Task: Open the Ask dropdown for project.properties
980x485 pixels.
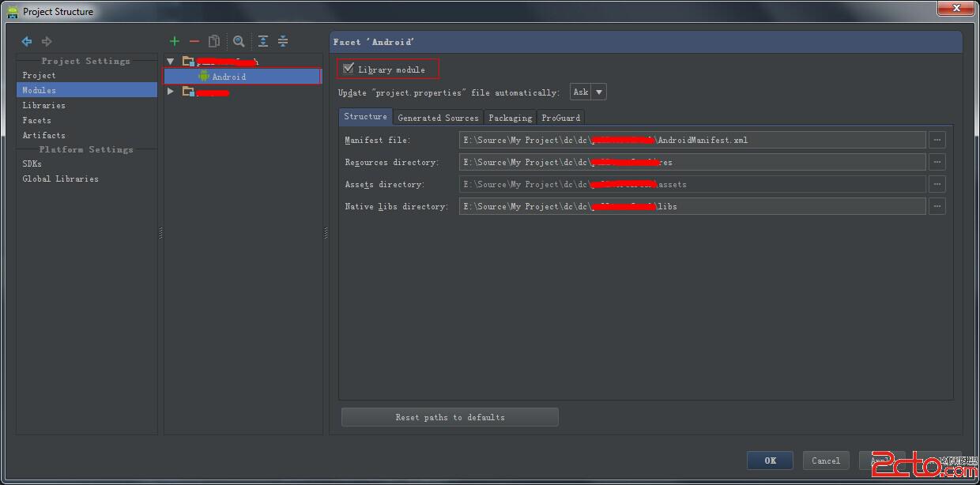Action: (588, 92)
